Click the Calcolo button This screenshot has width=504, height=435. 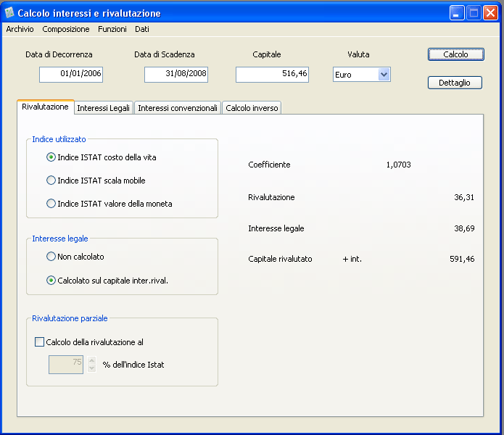tap(456, 54)
